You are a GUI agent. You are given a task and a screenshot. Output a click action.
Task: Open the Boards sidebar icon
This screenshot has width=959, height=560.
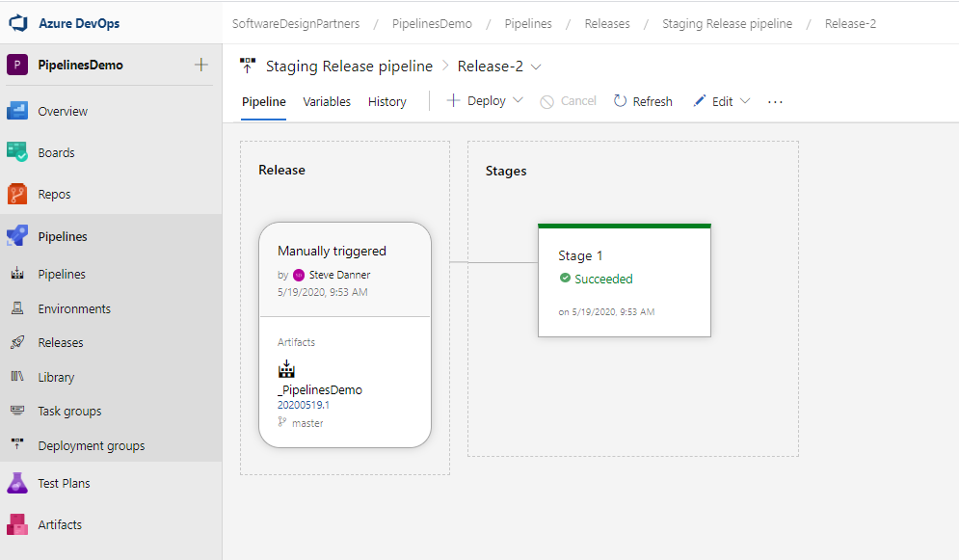click(x=17, y=152)
